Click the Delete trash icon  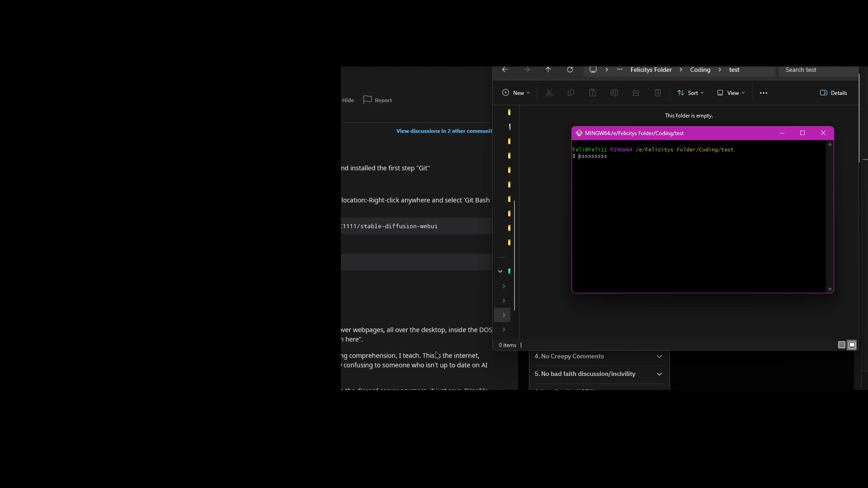tap(658, 93)
